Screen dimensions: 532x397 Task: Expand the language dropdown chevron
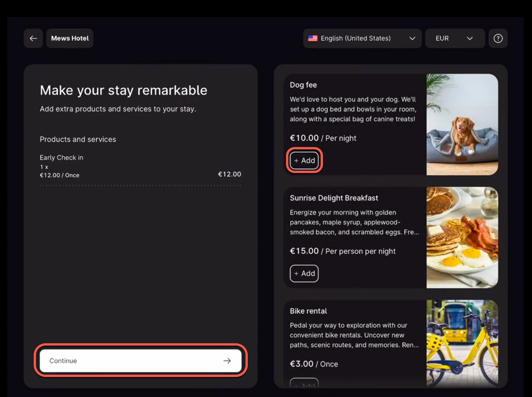click(412, 38)
